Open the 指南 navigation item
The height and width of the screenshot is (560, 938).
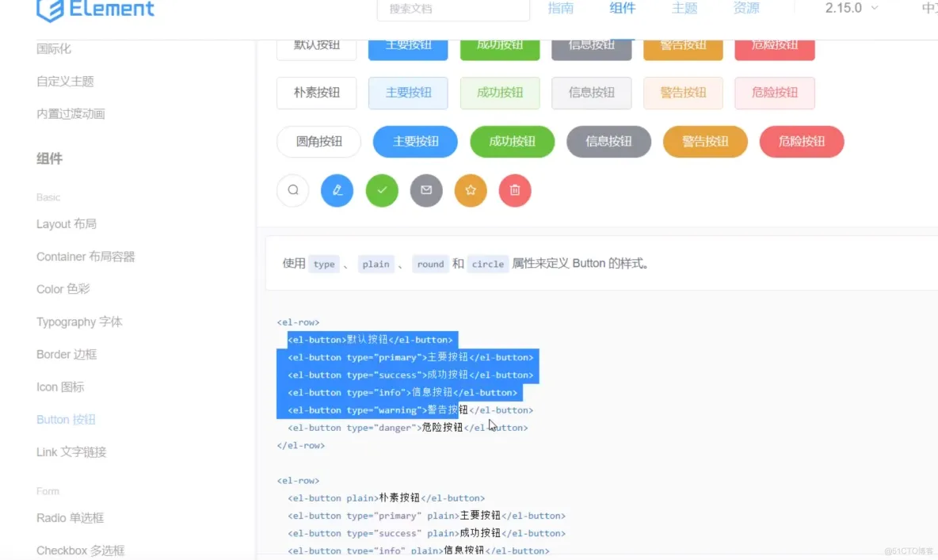pyautogui.click(x=561, y=8)
